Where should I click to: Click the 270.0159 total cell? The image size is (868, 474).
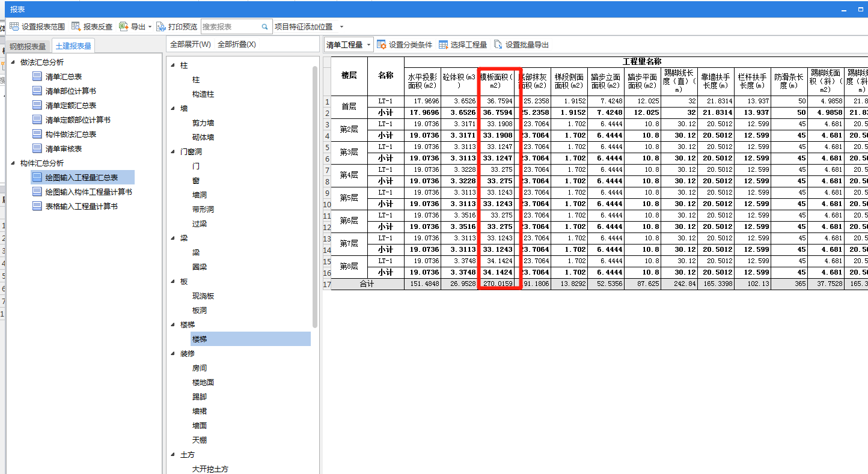coord(496,284)
